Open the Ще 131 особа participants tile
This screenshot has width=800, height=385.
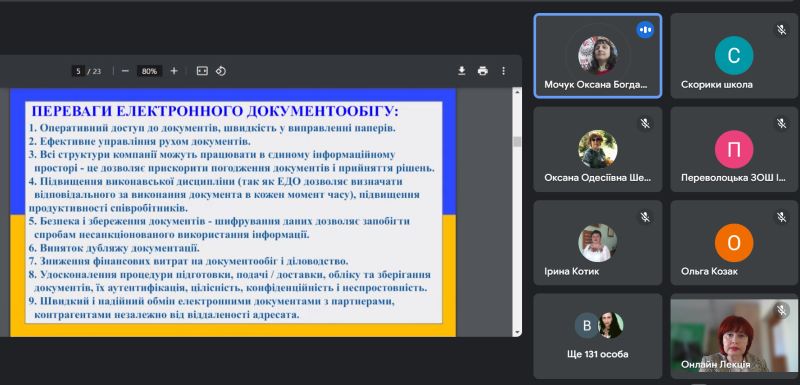point(597,336)
